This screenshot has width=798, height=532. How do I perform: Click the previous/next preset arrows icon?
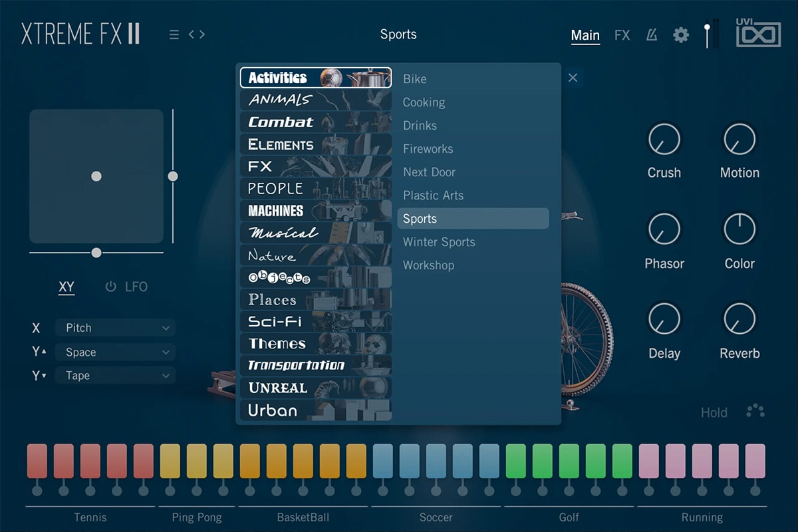click(x=197, y=35)
